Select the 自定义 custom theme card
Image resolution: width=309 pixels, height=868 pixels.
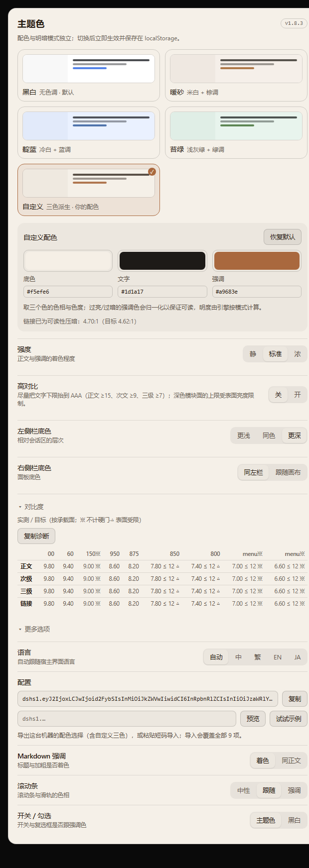89,190
